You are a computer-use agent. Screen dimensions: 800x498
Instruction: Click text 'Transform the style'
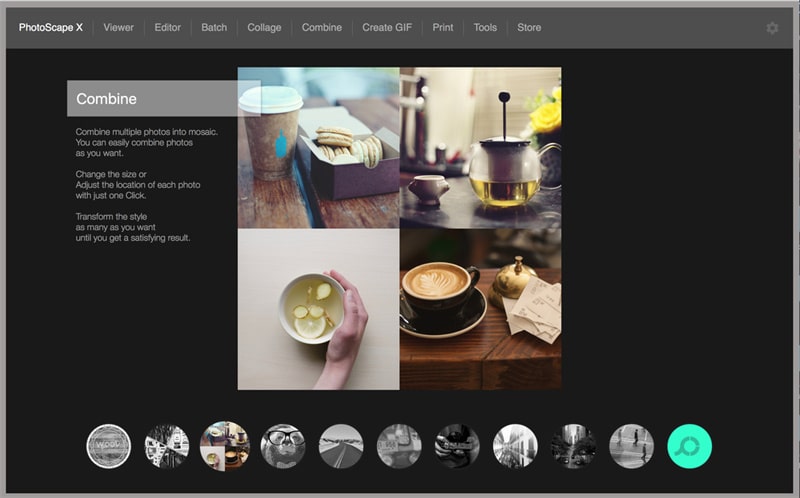pos(111,216)
